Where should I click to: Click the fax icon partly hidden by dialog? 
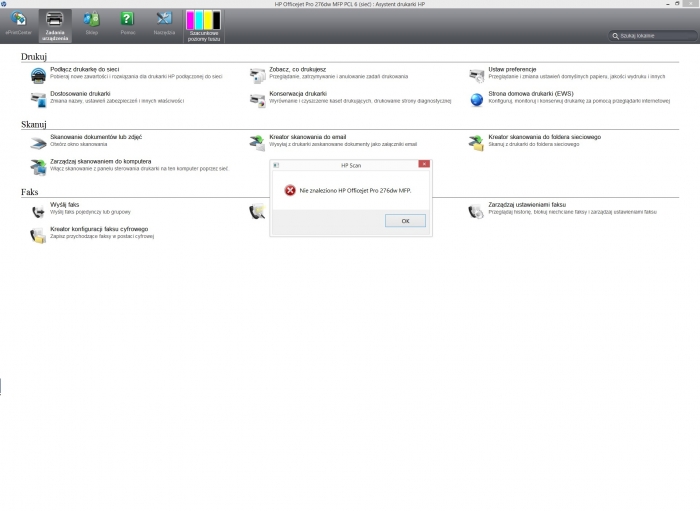tap(258, 211)
